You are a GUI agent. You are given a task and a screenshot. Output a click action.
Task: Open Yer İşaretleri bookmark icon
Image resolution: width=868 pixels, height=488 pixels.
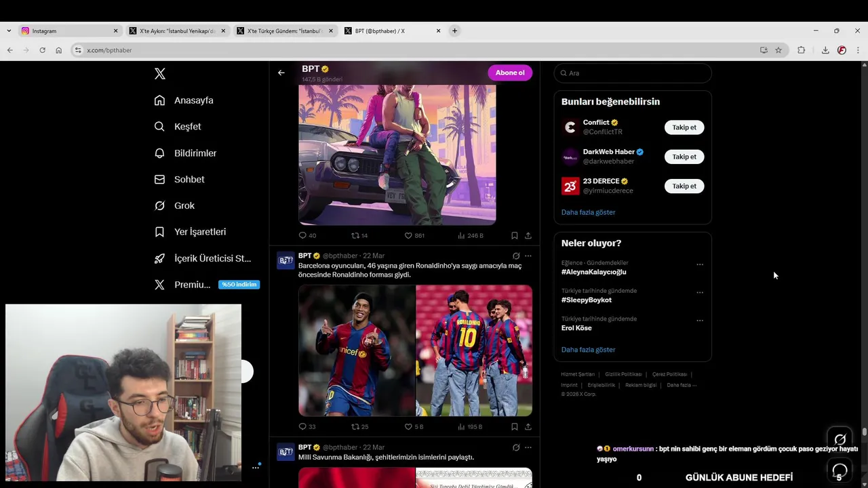pyautogui.click(x=159, y=232)
